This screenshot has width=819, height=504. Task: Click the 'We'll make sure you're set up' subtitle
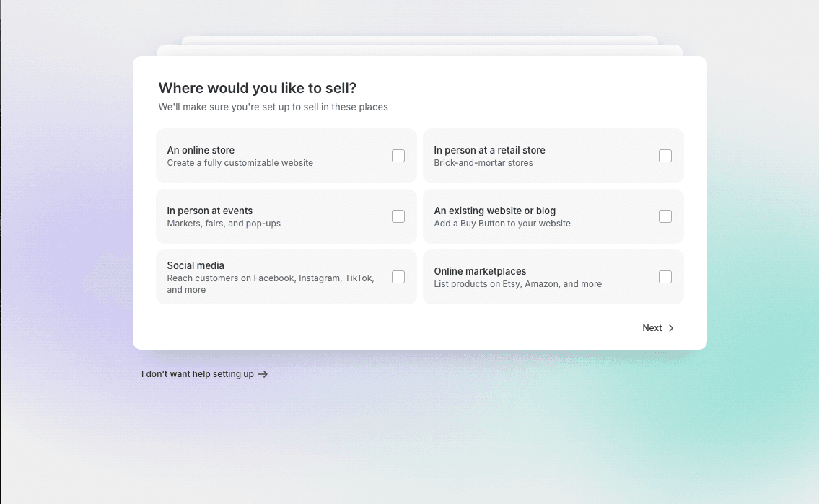(273, 107)
